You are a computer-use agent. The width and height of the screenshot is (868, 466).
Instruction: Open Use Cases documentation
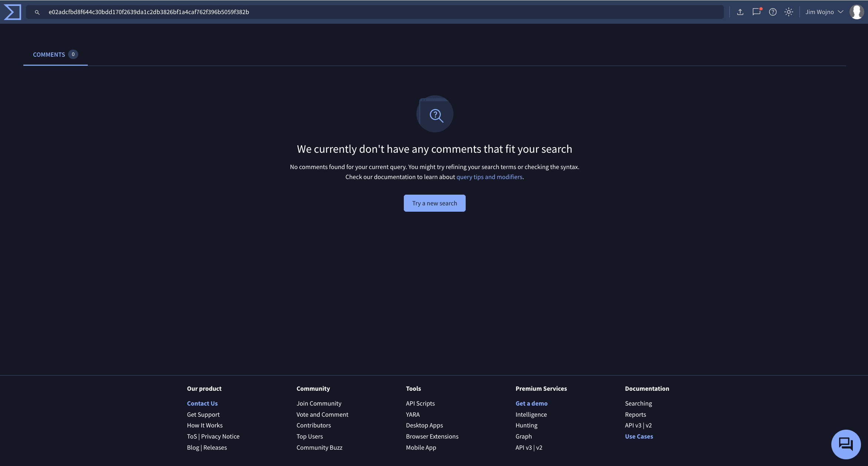(639, 436)
